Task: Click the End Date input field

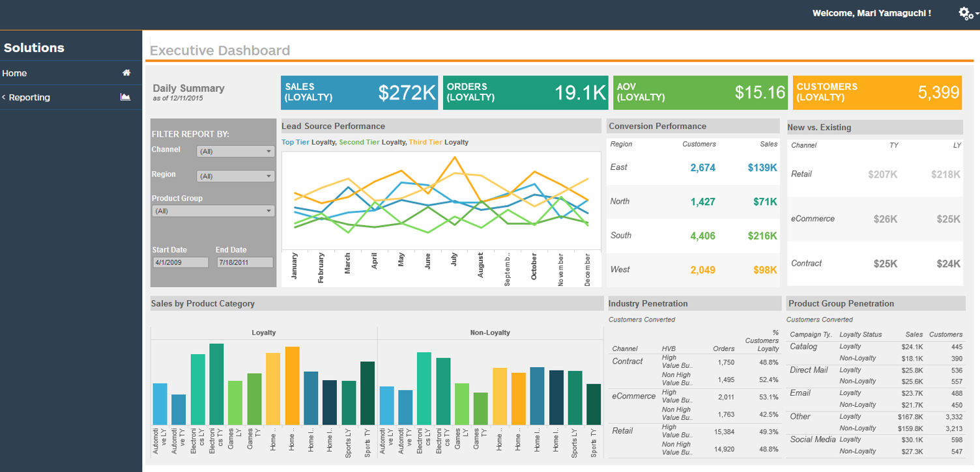Action: click(x=245, y=262)
